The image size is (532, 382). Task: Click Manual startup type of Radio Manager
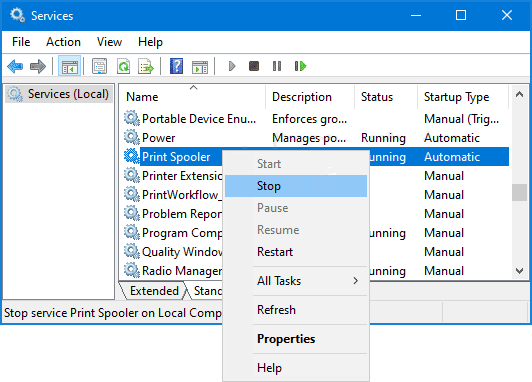coord(444,271)
